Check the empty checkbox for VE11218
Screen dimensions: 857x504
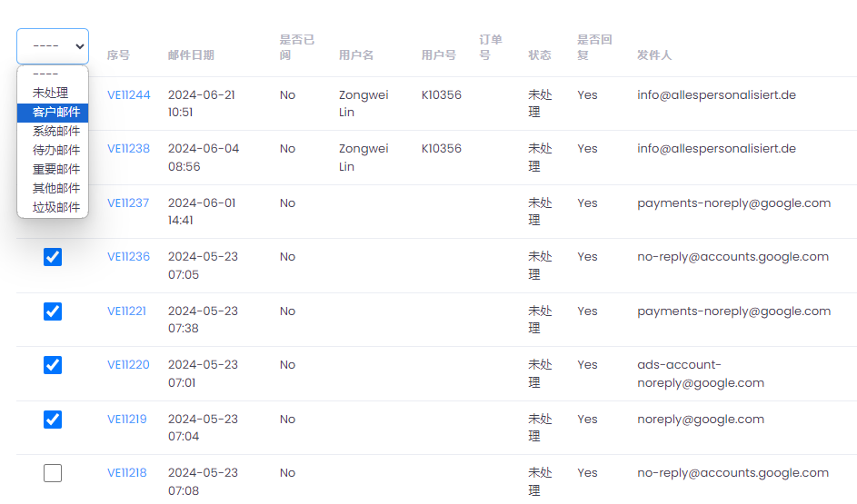pyautogui.click(x=53, y=473)
